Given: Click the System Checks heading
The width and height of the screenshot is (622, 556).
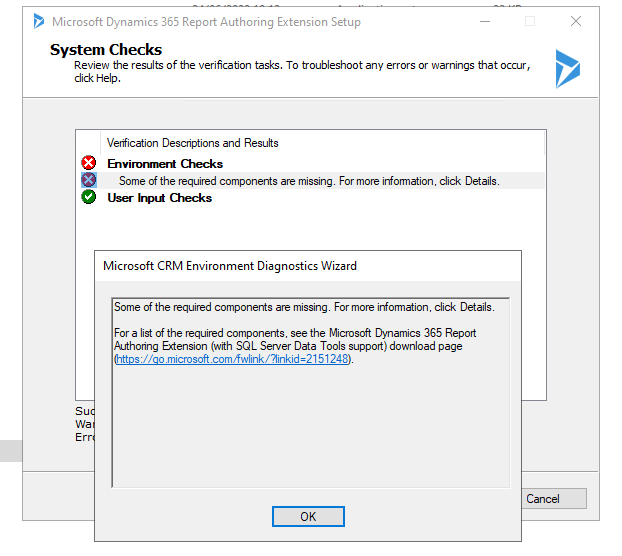Looking at the screenshot, I should tap(106, 50).
